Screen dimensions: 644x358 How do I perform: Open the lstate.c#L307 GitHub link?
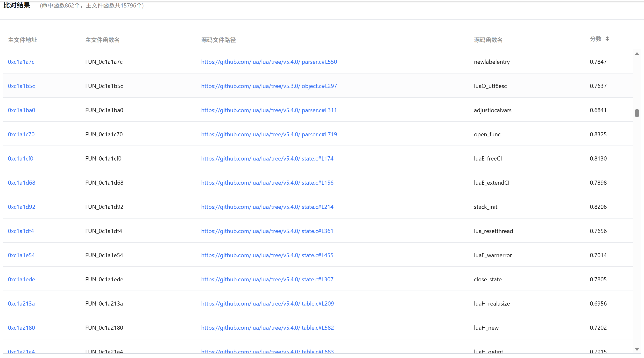tap(267, 279)
